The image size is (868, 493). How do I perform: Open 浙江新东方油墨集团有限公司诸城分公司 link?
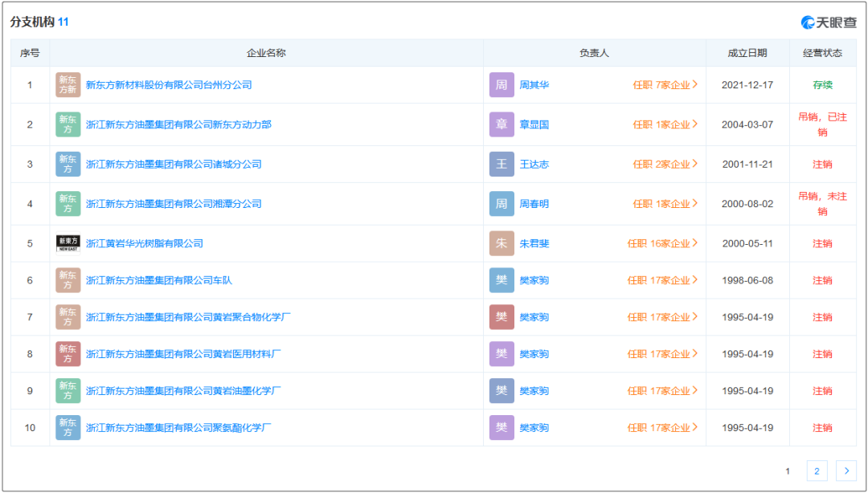pyautogui.click(x=174, y=165)
